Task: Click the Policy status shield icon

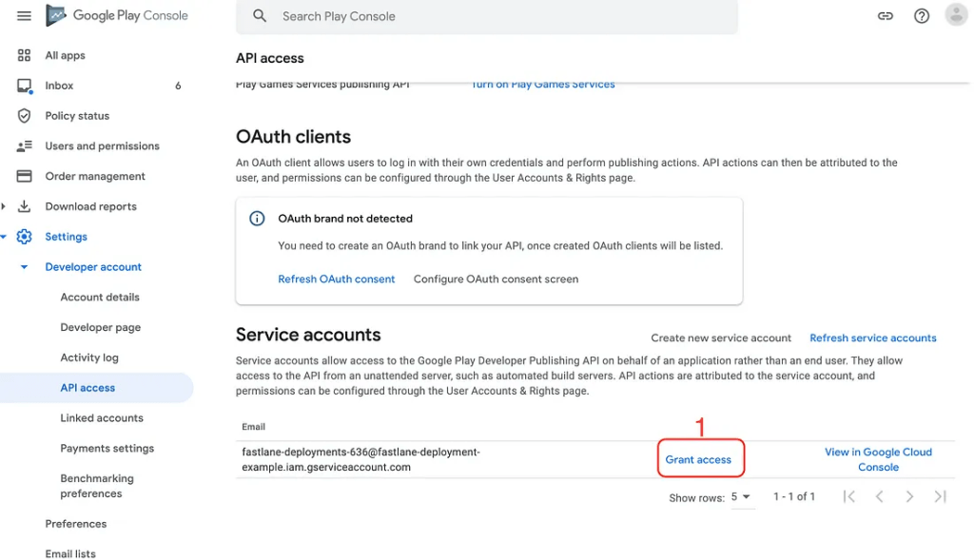Action: pos(24,115)
